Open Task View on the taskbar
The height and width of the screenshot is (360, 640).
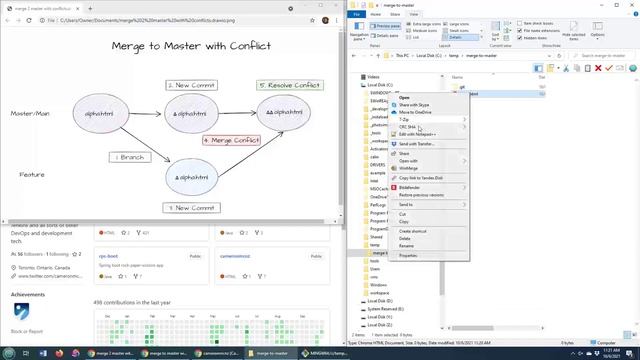pos(26,353)
